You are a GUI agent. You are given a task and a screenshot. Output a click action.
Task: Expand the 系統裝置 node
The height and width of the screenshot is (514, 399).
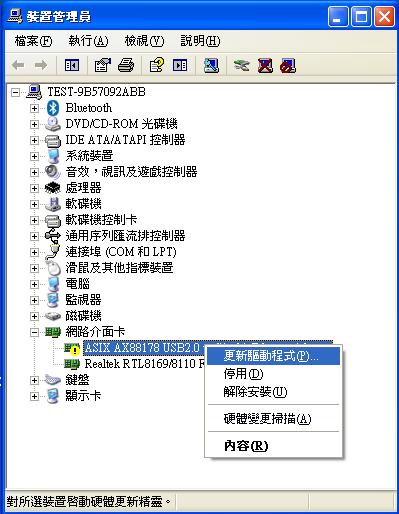(34, 156)
